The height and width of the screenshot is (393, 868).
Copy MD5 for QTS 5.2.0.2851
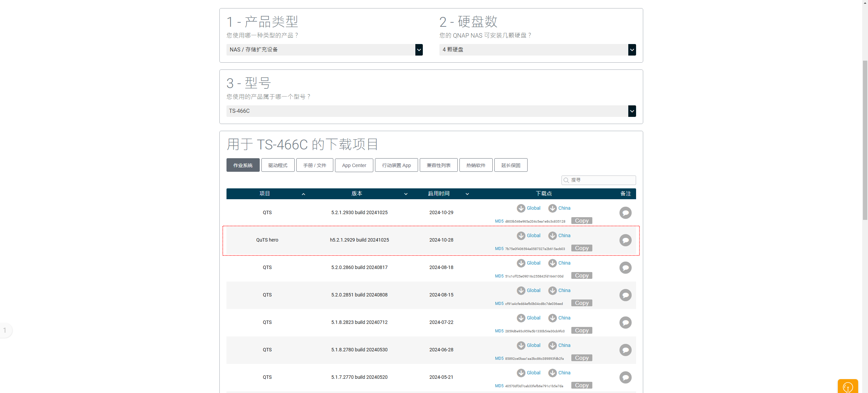click(581, 303)
